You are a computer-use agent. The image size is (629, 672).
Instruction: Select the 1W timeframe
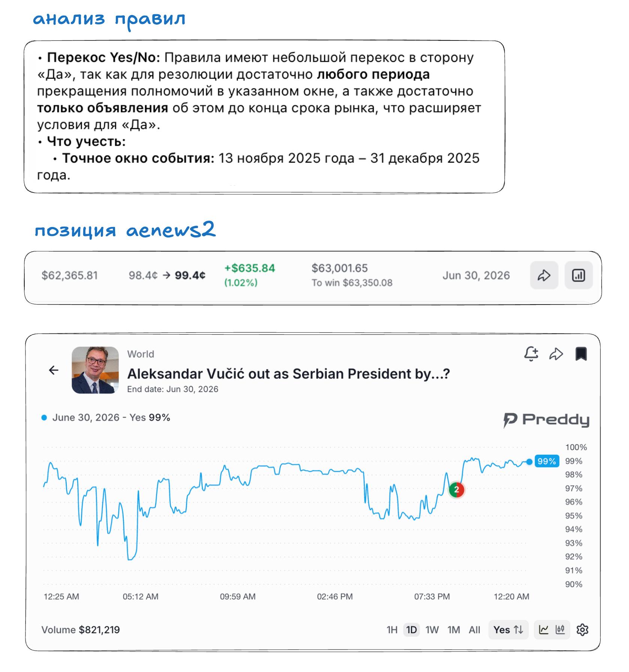pyautogui.click(x=432, y=630)
